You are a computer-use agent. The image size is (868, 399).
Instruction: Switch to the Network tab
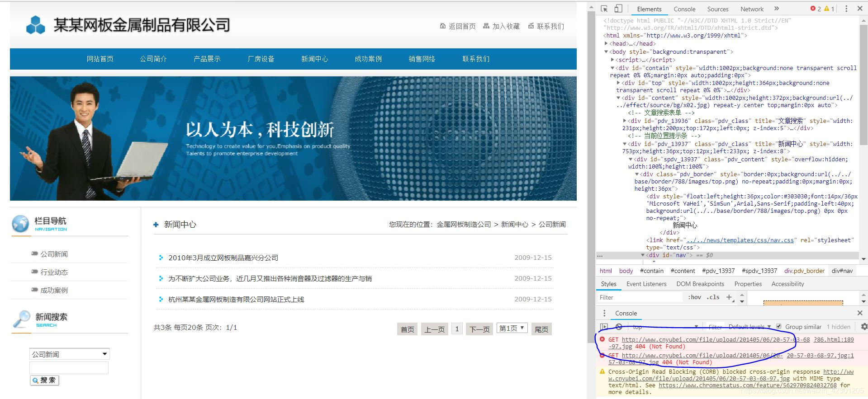[752, 9]
